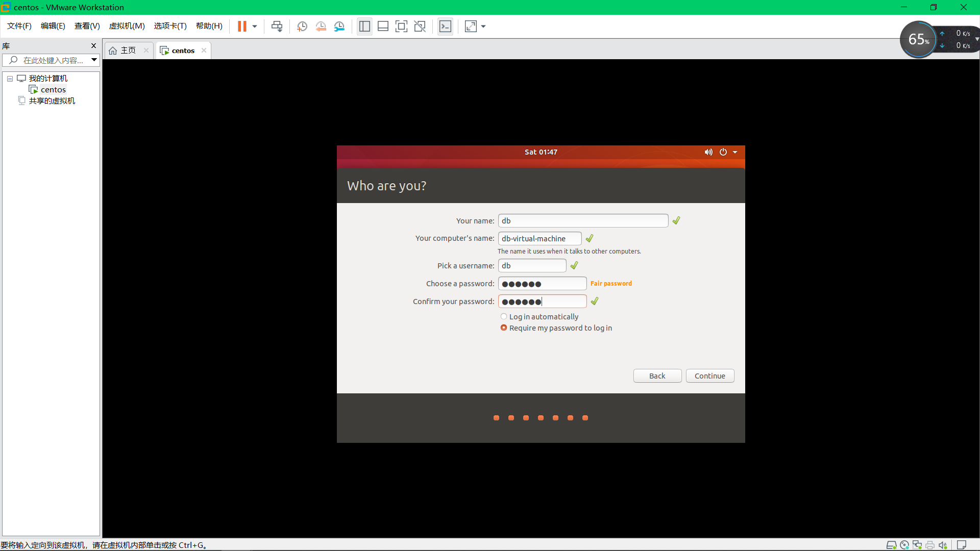
Task: Show the console view
Action: (445, 27)
